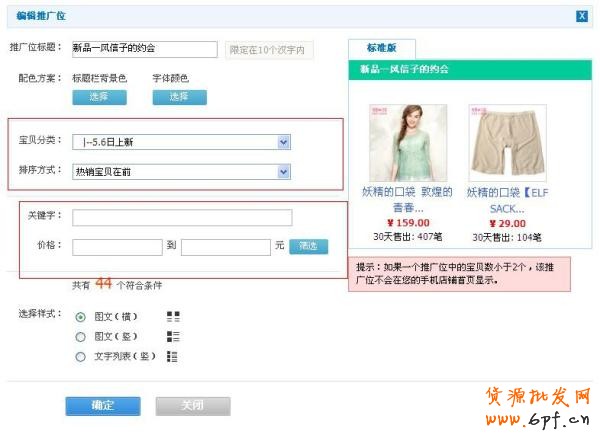Click the 关键字 keyword input field
Viewport: 600px width, 441px height.
pyautogui.click(x=182, y=218)
